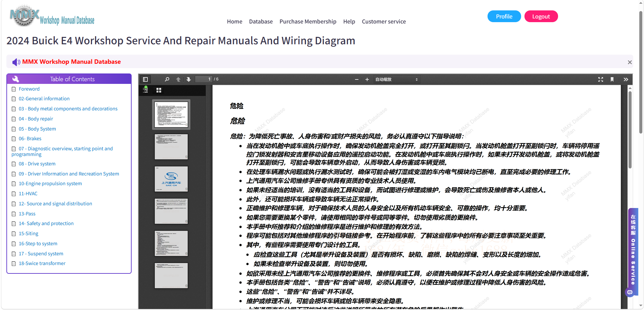Image resolution: width=644 pixels, height=310 pixels.
Task: Go to previous PDF page arrow
Action: coord(178,80)
